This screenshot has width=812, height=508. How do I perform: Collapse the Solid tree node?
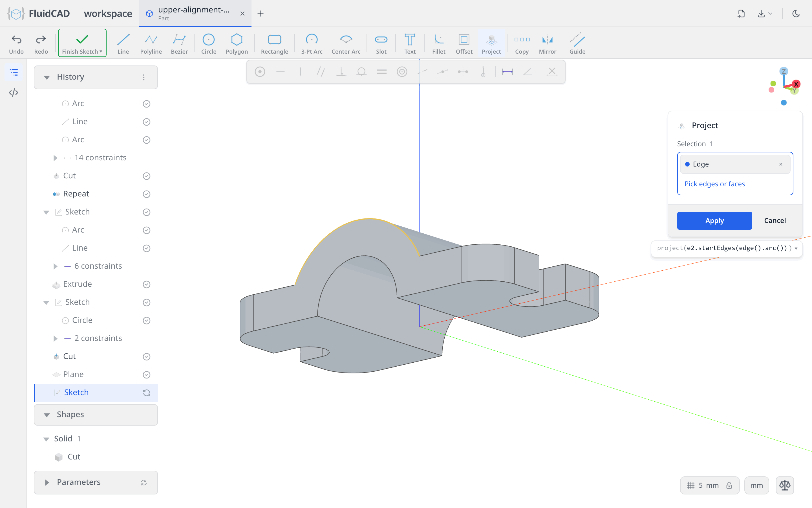click(x=46, y=439)
